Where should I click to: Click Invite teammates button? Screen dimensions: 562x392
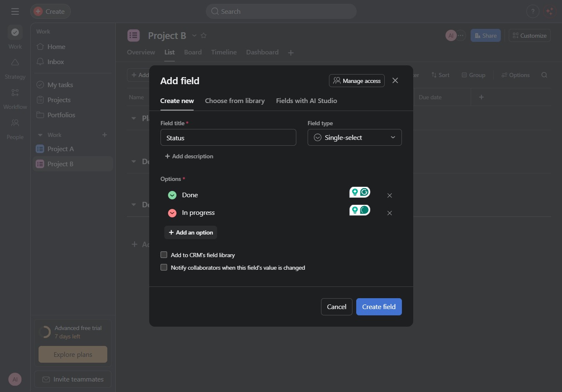(x=73, y=379)
